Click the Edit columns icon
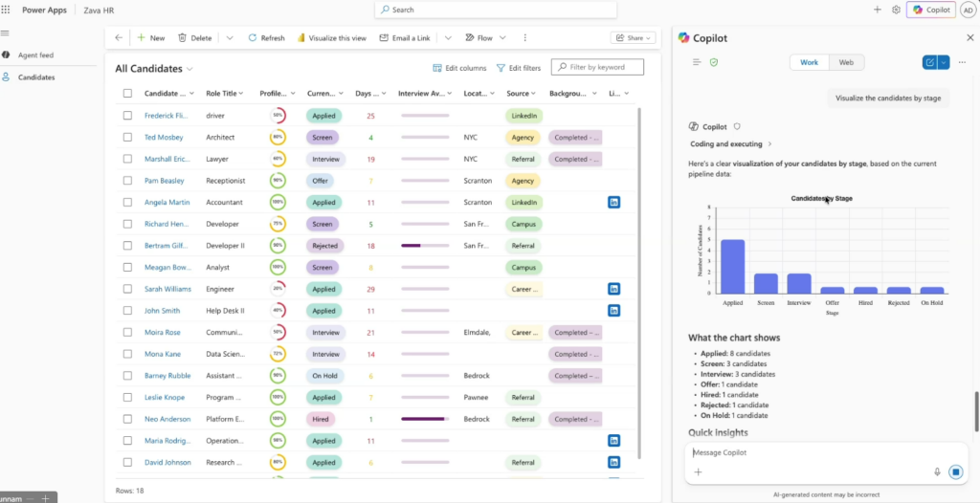 (438, 68)
